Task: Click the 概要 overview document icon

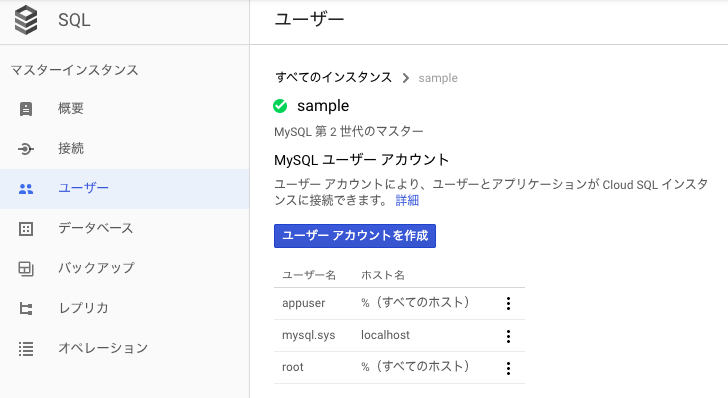Action: point(26,109)
